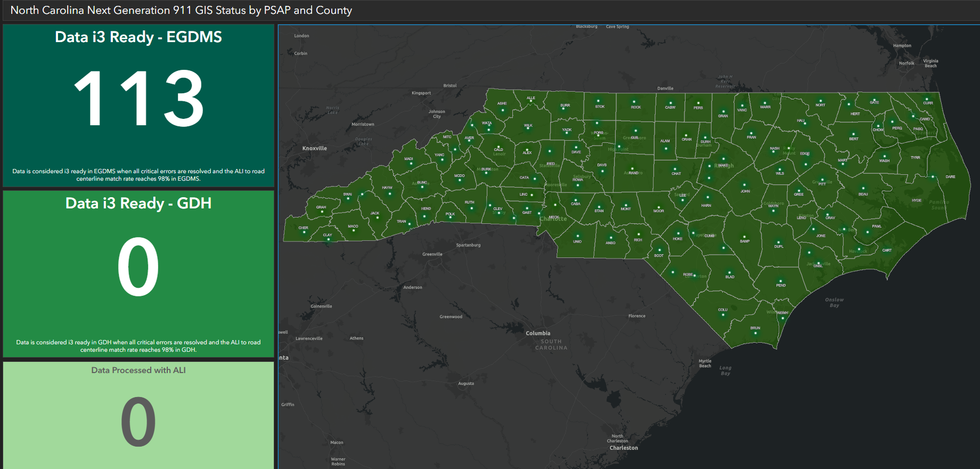
Task: Click the Knoxville city label on the basemap
Action: [x=315, y=148]
